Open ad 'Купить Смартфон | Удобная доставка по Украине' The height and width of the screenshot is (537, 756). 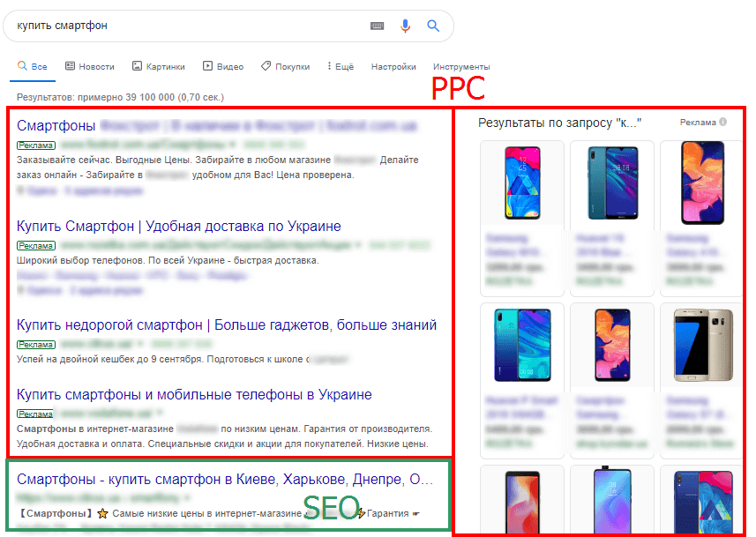tap(178, 227)
